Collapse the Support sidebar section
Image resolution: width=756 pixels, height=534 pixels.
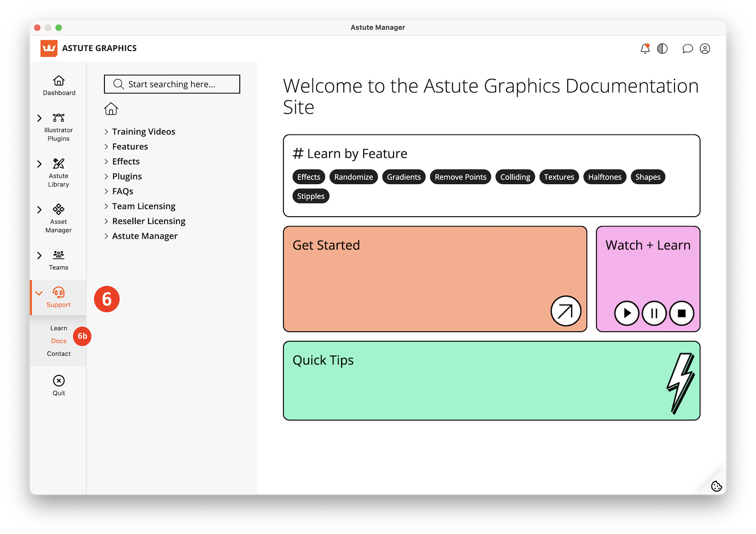pos(39,293)
